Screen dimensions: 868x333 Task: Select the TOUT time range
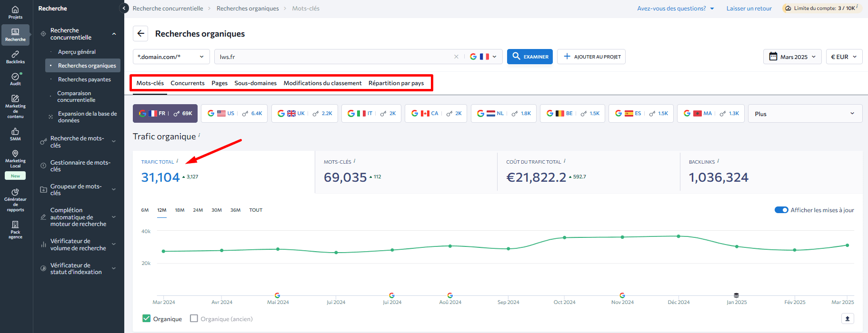256,210
